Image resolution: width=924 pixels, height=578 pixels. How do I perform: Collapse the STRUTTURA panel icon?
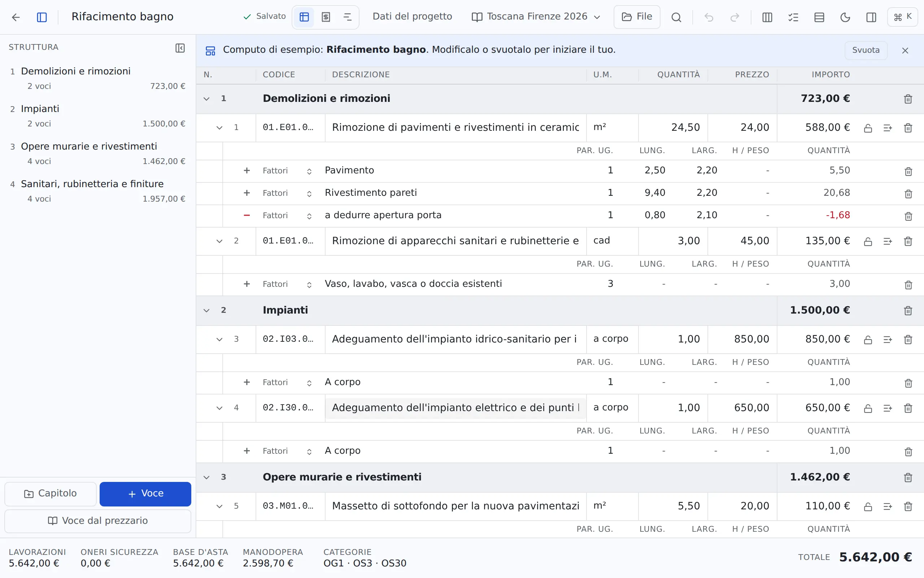[180, 48]
